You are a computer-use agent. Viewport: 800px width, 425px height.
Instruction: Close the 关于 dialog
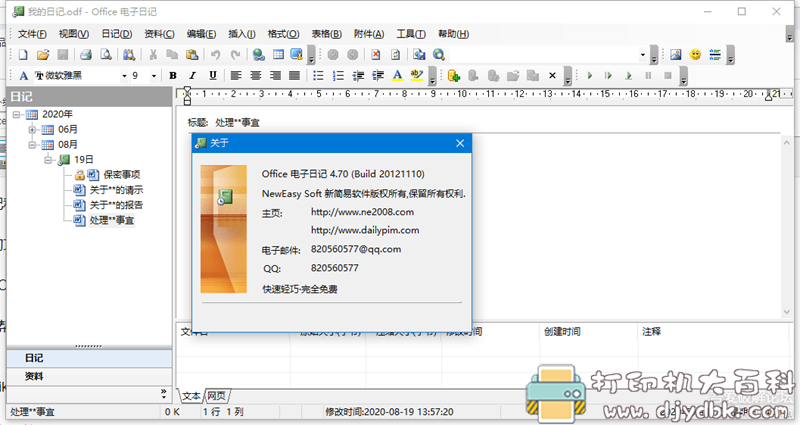pos(460,143)
